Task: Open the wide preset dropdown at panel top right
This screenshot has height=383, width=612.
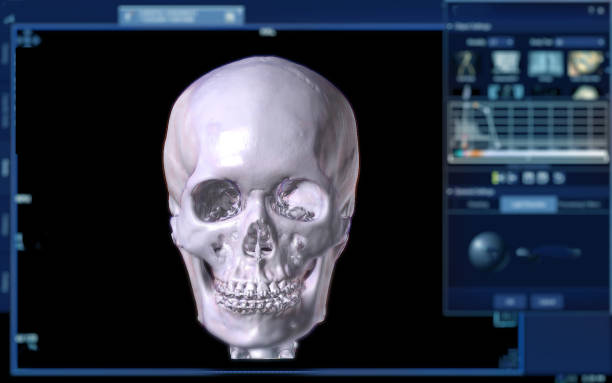Action: click(x=579, y=42)
